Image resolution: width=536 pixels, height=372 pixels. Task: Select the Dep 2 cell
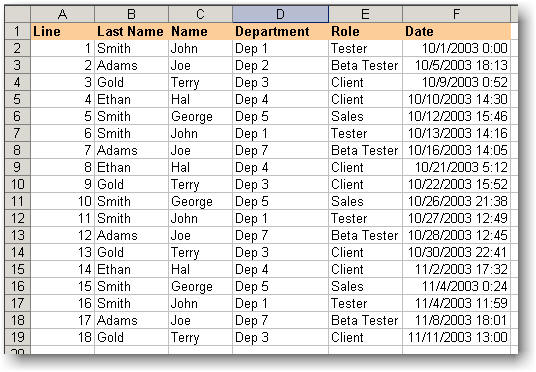pos(280,65)
